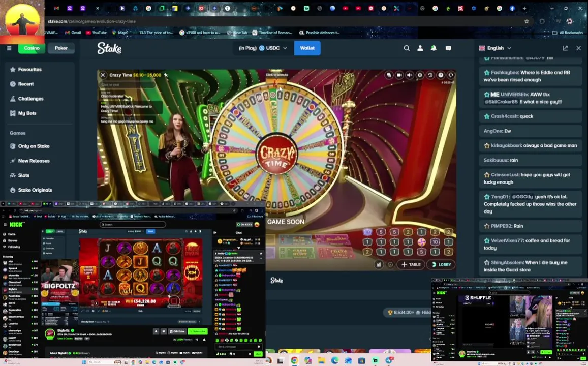Close the Crazy Time game with X
This screenshot has width=588, height=366.
click(103, 75)
